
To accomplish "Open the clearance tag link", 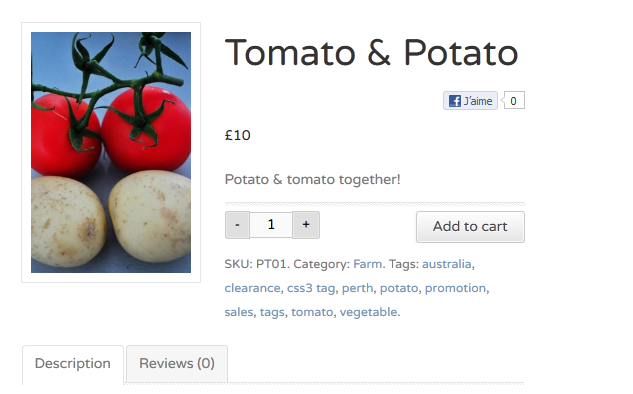I will 252,288.
